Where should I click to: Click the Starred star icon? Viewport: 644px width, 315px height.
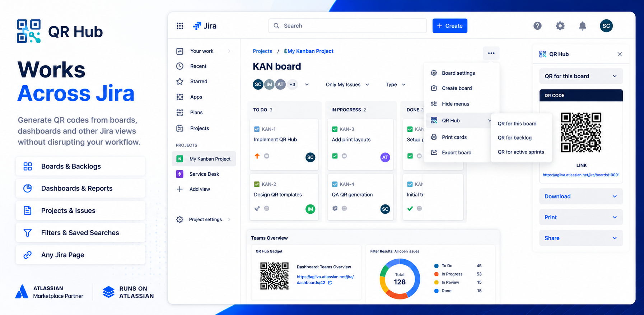180,82
